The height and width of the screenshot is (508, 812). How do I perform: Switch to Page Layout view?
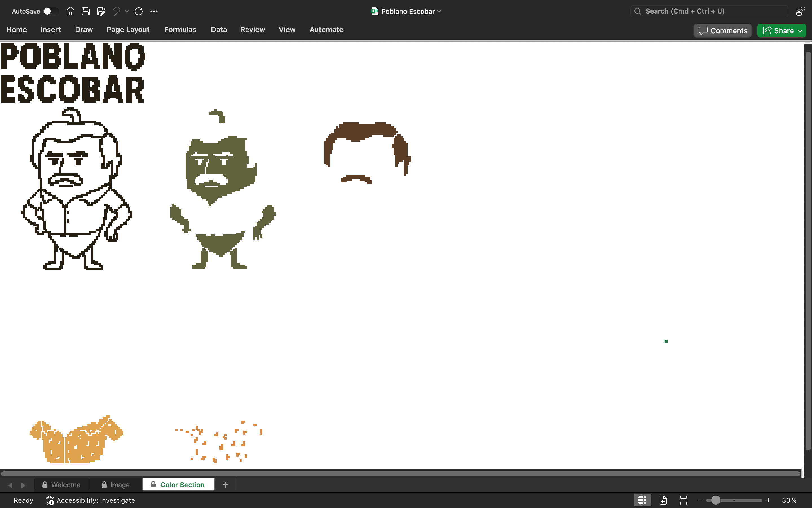click(663, 500)
